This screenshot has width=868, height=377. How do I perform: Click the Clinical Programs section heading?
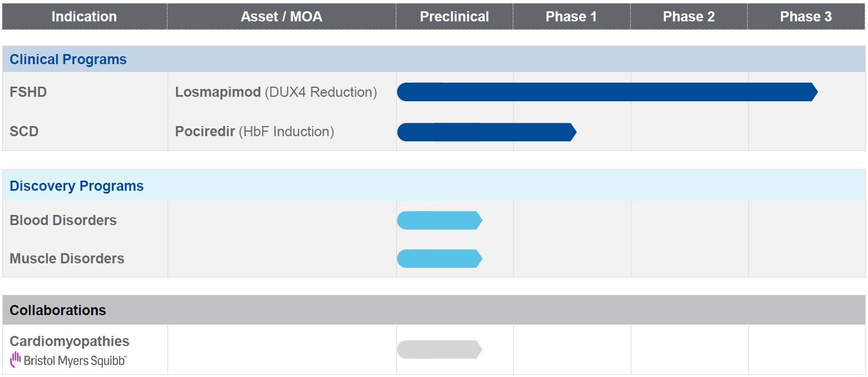click(x=68, y=60)
